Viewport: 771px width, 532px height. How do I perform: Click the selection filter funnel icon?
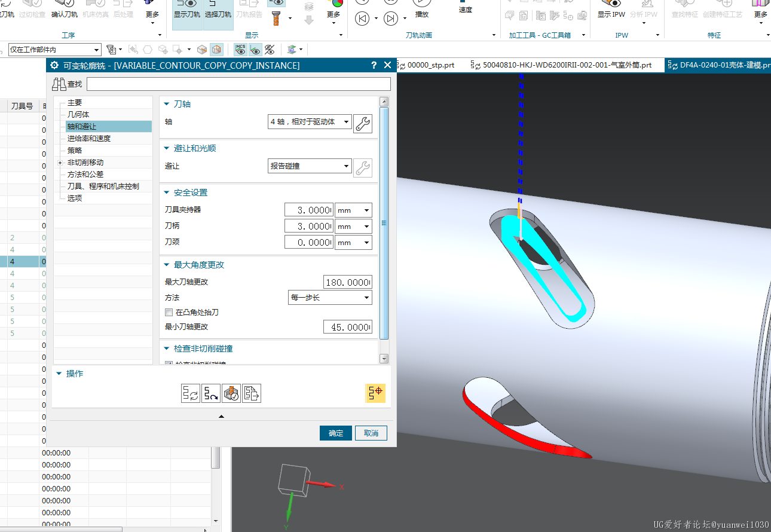pyautogui.click(x=111, y=50)
